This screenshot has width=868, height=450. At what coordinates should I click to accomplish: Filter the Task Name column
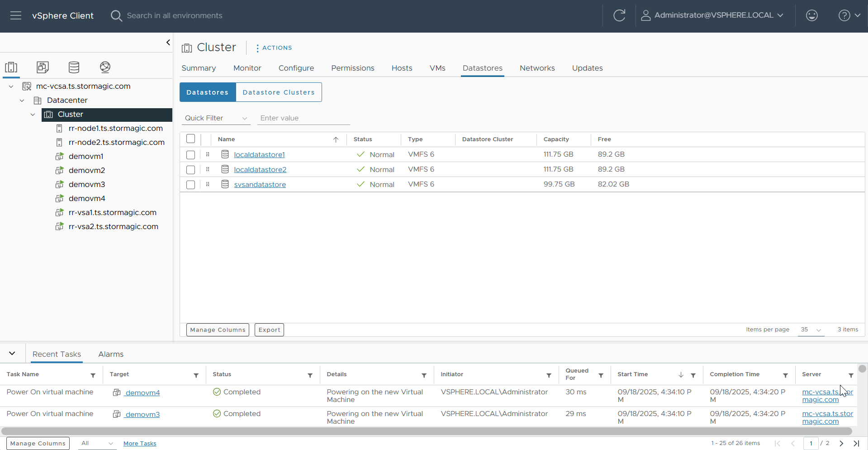pos(93,375)
